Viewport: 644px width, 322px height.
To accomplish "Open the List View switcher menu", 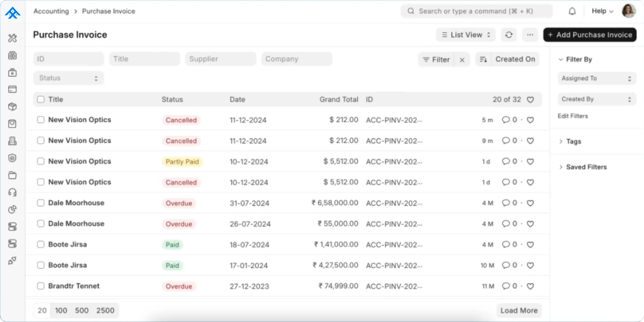I will point(466,35).
